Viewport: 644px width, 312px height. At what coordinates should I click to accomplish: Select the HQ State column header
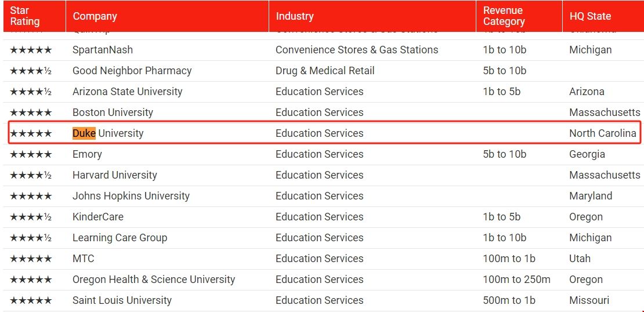pyautogui.click(x=590, y=16)
